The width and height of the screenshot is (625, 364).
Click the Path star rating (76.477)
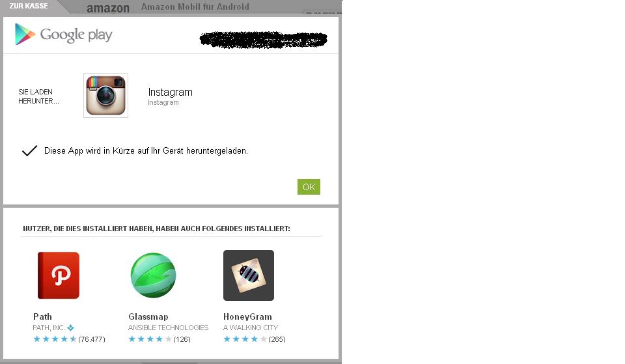pyautogui.click(x=69, y=339)
